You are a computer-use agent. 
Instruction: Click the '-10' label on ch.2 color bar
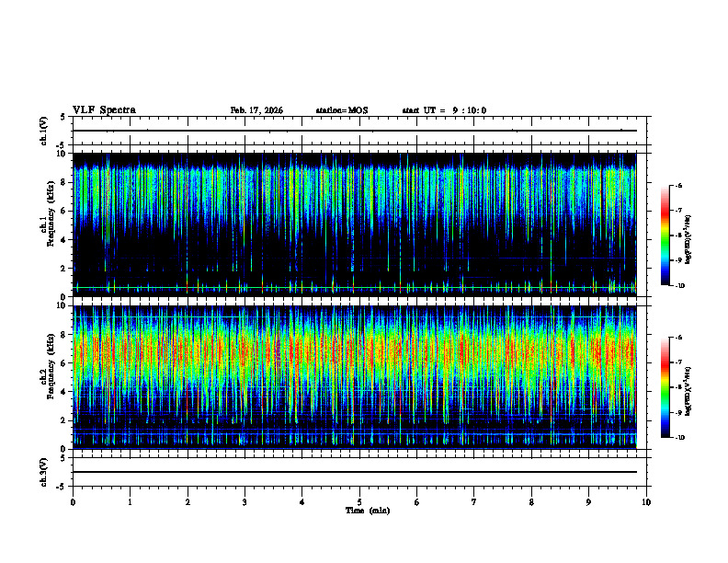[679, 438]
